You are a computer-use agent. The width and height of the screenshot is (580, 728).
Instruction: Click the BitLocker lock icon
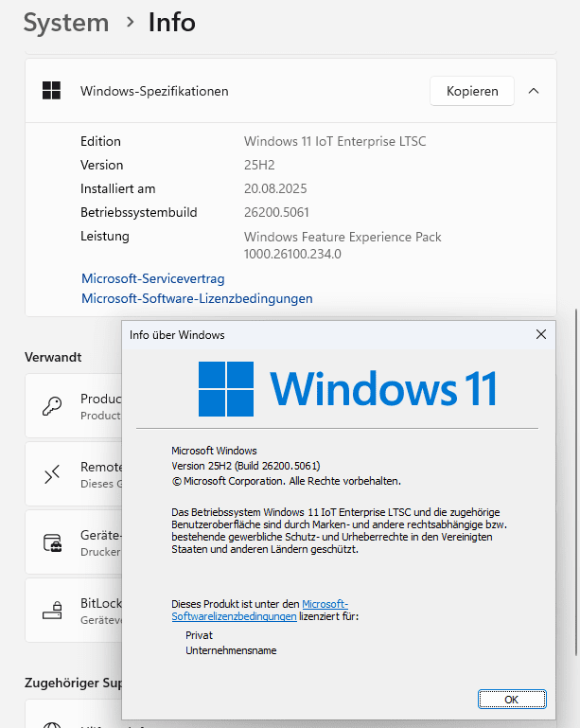tap(52, 611)
